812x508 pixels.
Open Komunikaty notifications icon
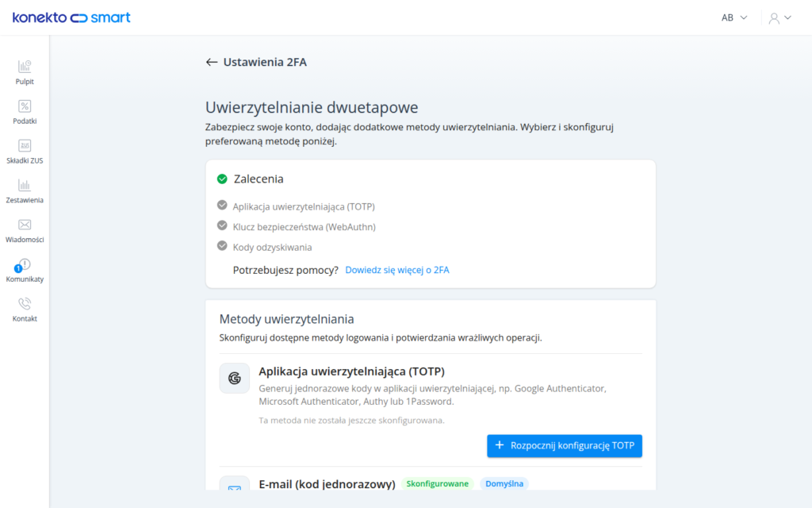pos(23,265)
